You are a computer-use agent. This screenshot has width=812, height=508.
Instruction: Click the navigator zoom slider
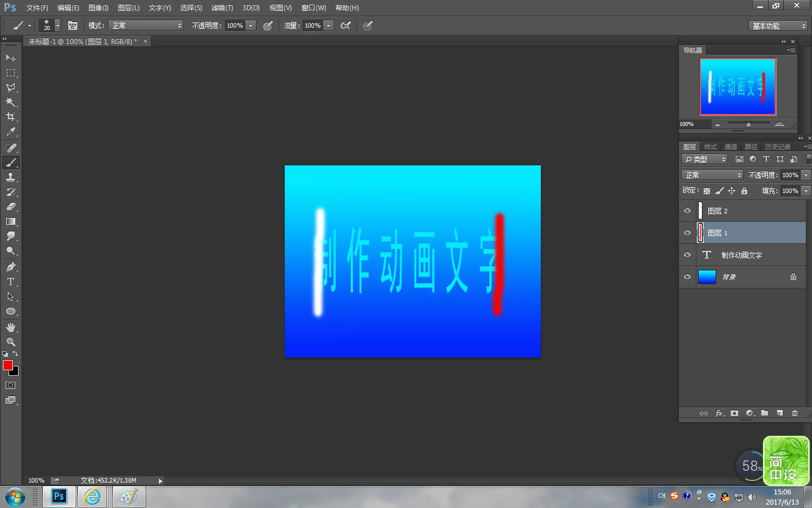click(x=748, y=124)
